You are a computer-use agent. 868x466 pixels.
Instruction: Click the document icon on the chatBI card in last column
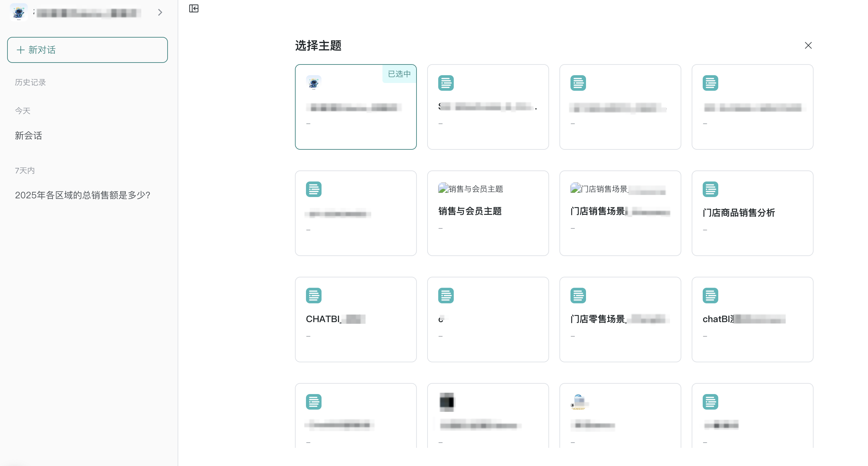pyautogui.click(x=710, y=295)
